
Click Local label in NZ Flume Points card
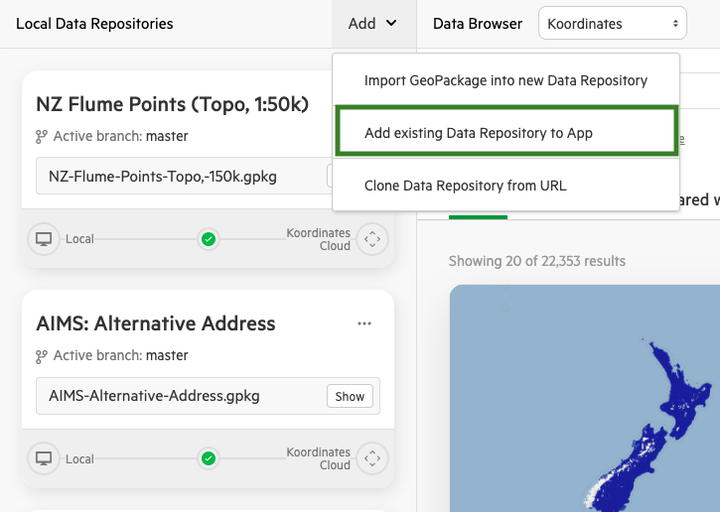click(79, 239)
